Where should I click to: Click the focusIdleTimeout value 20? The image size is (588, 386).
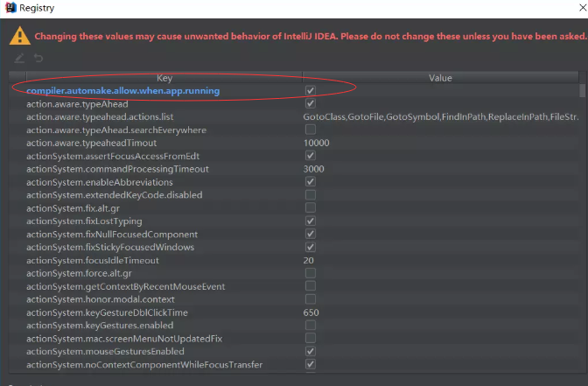[x=308, y=260]
